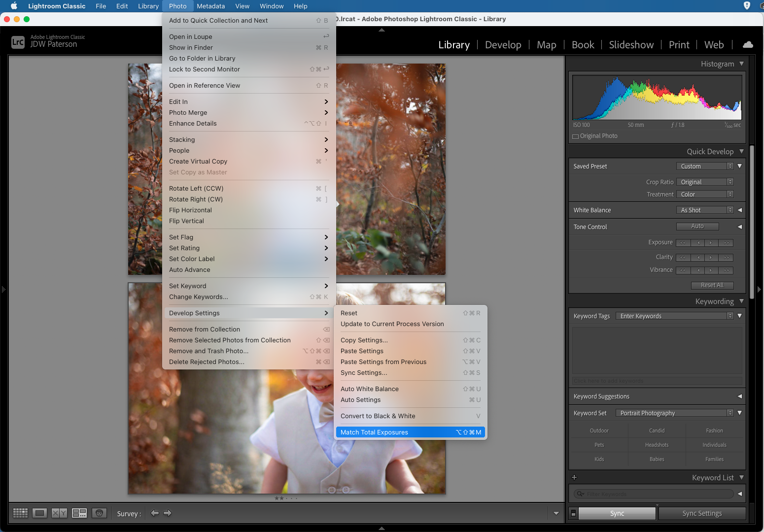Increase Vibrance by a large step
This screenshot has width=764, height=532.
pyautogui.click(x=727, y=270)
